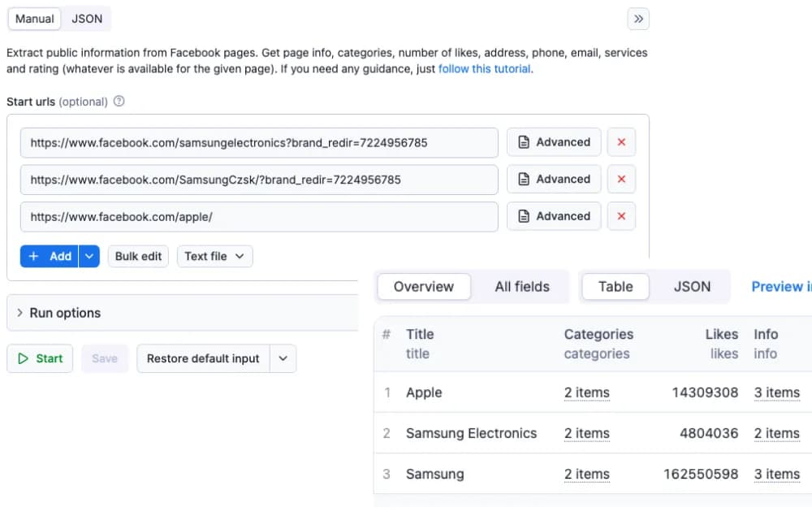Remove the samsungelectronics URL row

(x=621, y=142)
